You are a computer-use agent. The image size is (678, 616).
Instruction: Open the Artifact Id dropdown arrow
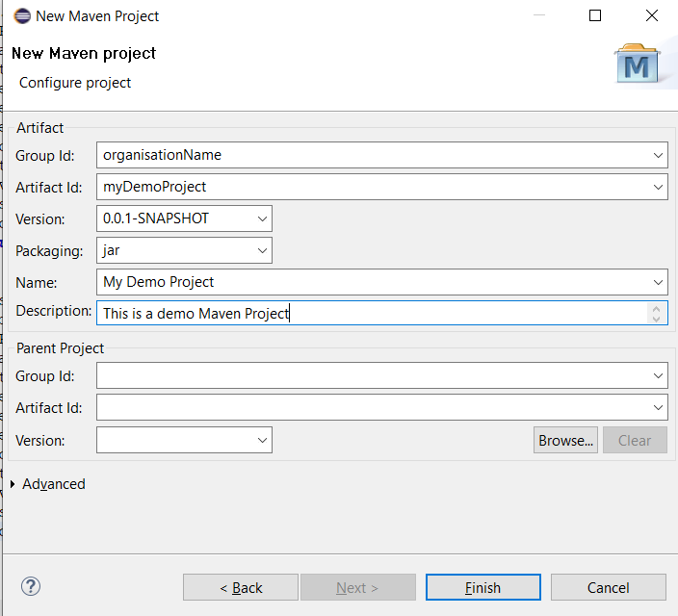(658, 187)
